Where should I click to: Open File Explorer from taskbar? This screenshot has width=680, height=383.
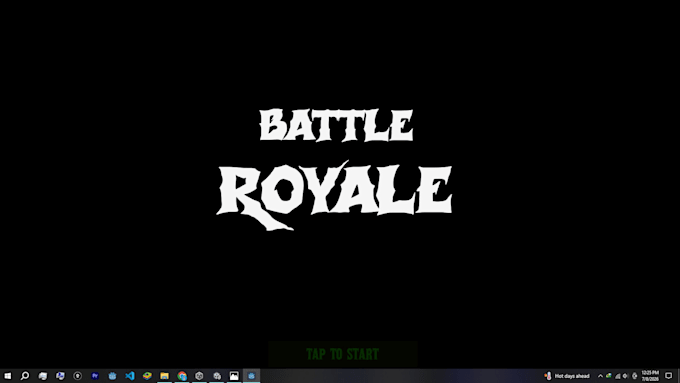click(164, 376)
